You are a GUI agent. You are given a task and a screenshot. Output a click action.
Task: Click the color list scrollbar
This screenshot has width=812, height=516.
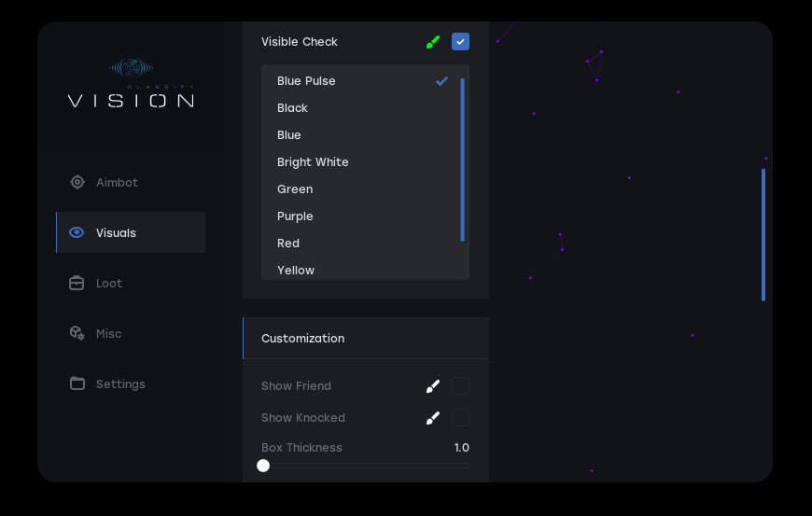pos(462,160)
